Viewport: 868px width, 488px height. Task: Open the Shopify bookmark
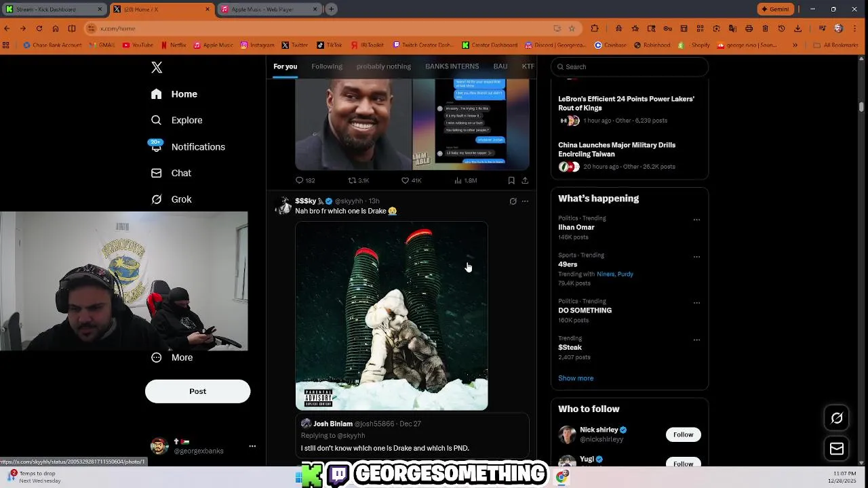click(695, 45)
